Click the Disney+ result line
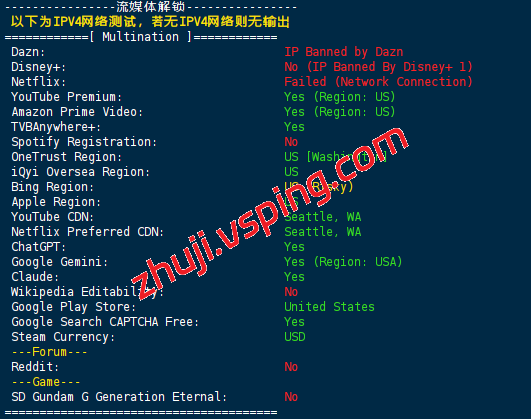Image resolution: width=531 pixels, height=419 pixels. [x=378, y=67]
